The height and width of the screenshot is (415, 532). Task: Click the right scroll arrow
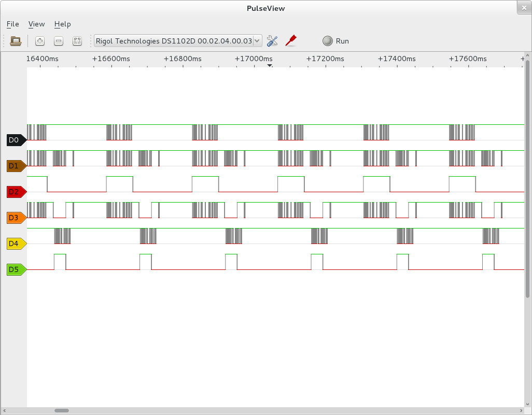[x=521, y=410]
